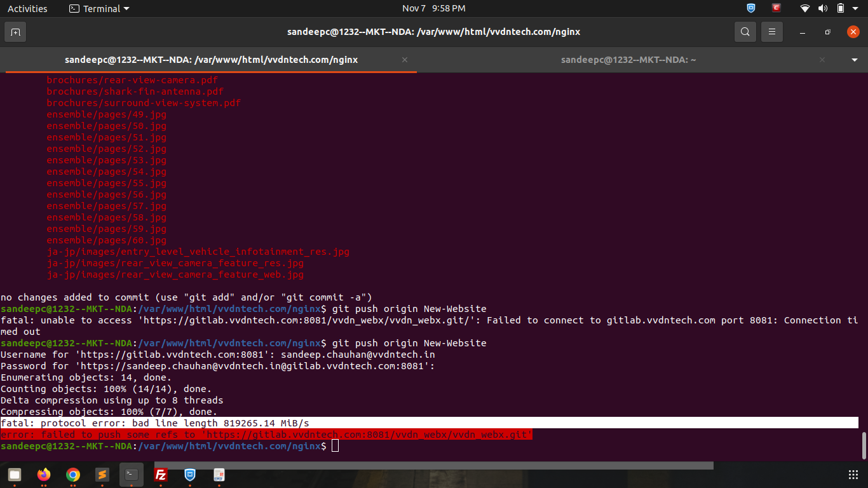Expand the tab list dropdown arrow
Screen dimensions: 868x488
854,60
